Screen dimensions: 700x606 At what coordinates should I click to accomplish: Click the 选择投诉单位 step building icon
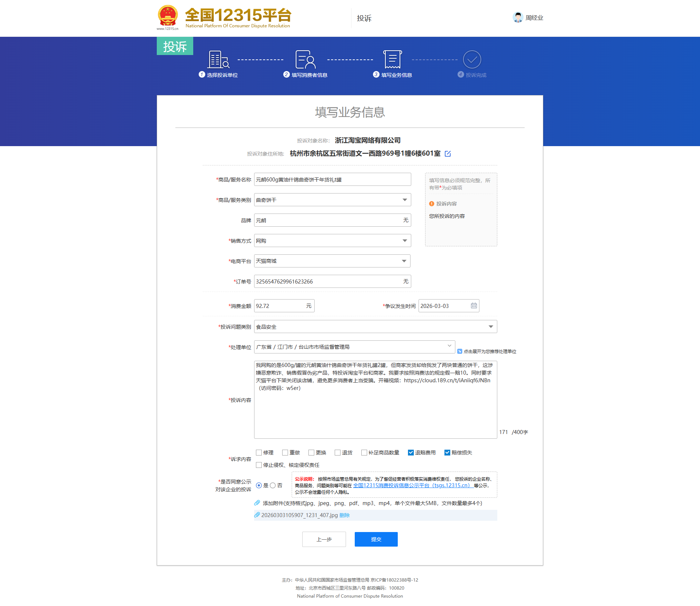click(x=218, y=59)
